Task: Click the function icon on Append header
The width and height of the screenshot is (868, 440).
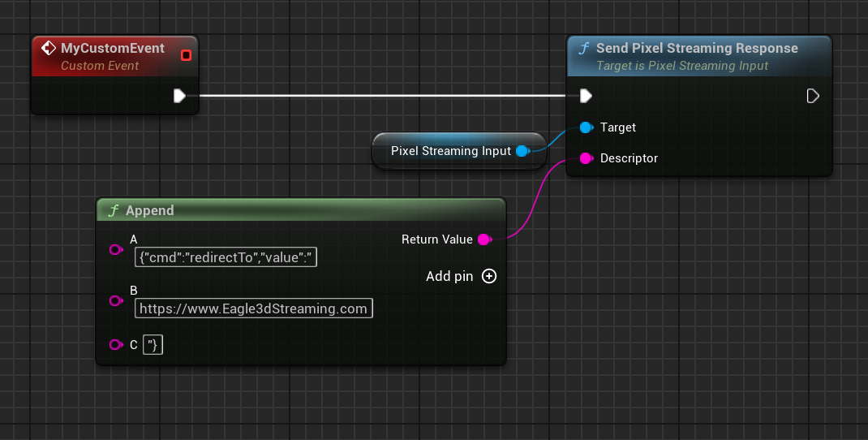Action: click(114, 210)
